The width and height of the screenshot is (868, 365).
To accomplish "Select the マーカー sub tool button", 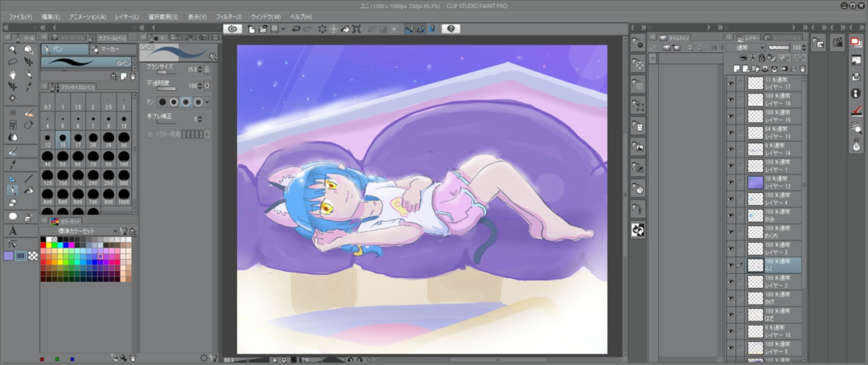I will 110,49.
